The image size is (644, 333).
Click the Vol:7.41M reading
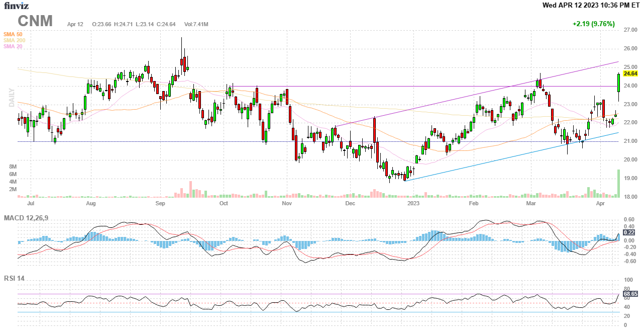(x=196, y=24)
